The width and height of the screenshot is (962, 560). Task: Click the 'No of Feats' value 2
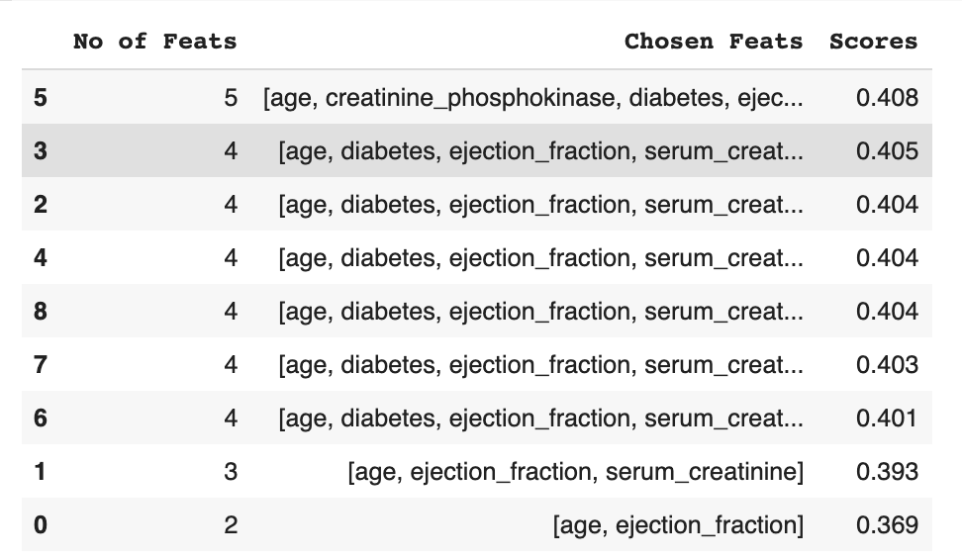tap(230, 524)
